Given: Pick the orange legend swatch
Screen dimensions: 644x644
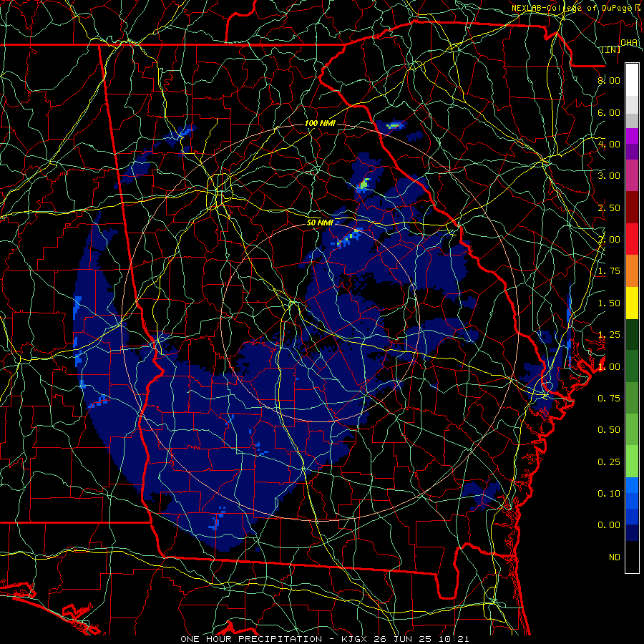Looking at the screenshot, I should pos(632,271).
